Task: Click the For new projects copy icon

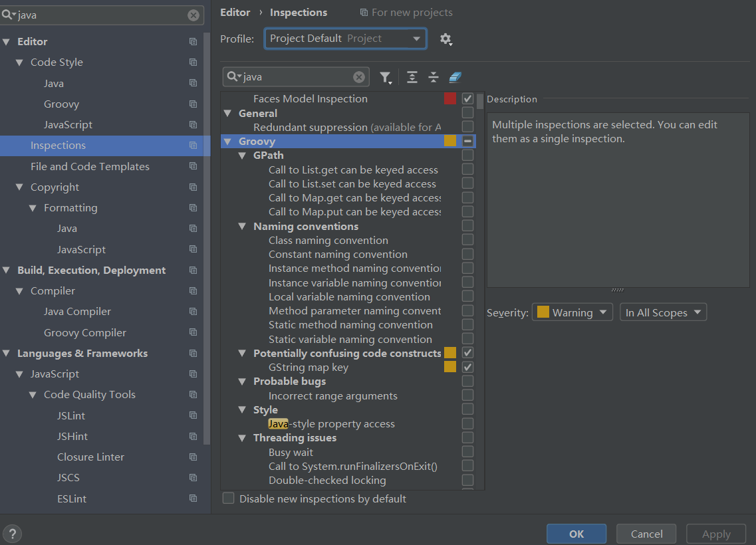Action: pyautogui.click(x=364, y=13)
